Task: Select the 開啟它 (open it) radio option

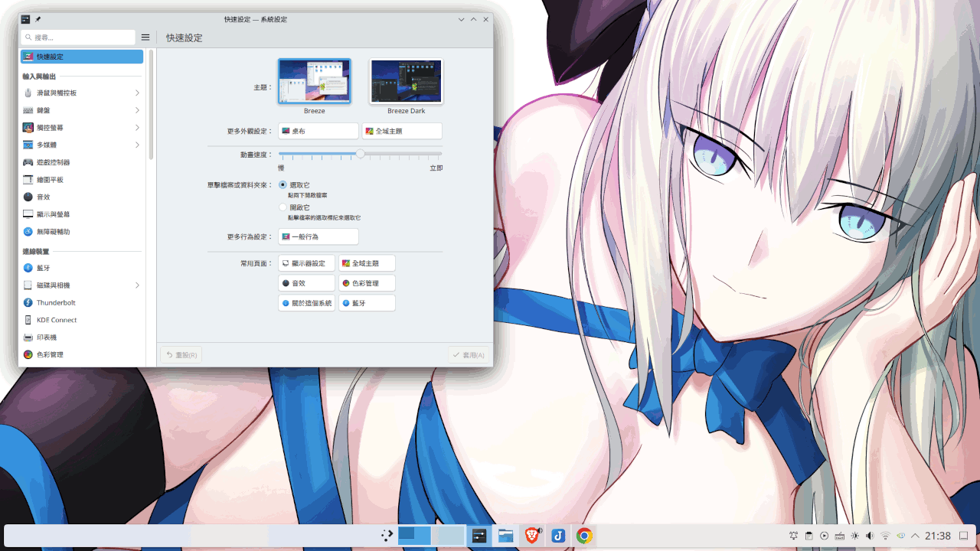Action: point(283,207)
